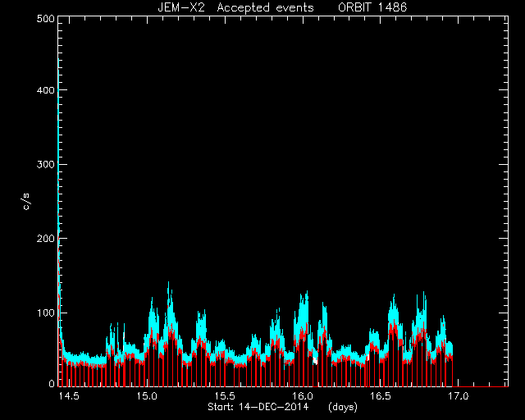The height and width of the screenshot is (420, 525).
Task: Click the '15.5' x-axis tick label
Action: (224, 396)
